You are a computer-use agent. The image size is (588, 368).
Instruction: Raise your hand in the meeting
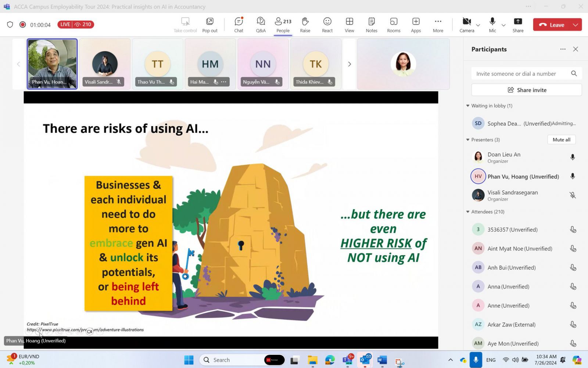point(305,25)
